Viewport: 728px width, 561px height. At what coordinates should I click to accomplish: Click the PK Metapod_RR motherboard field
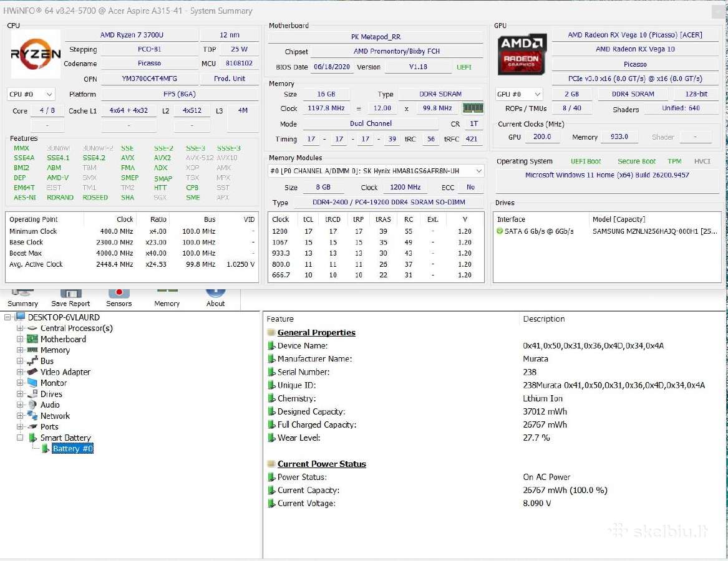coord(376,37)
